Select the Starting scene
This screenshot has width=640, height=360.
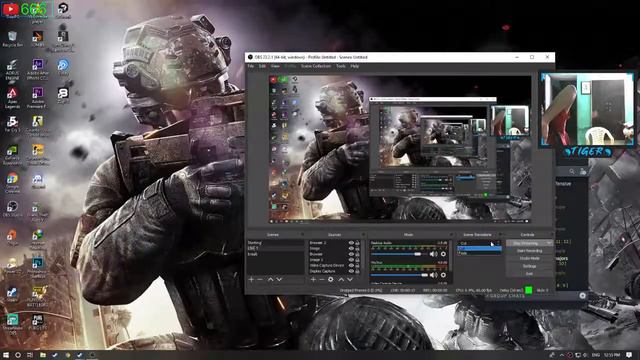[276, 243]
